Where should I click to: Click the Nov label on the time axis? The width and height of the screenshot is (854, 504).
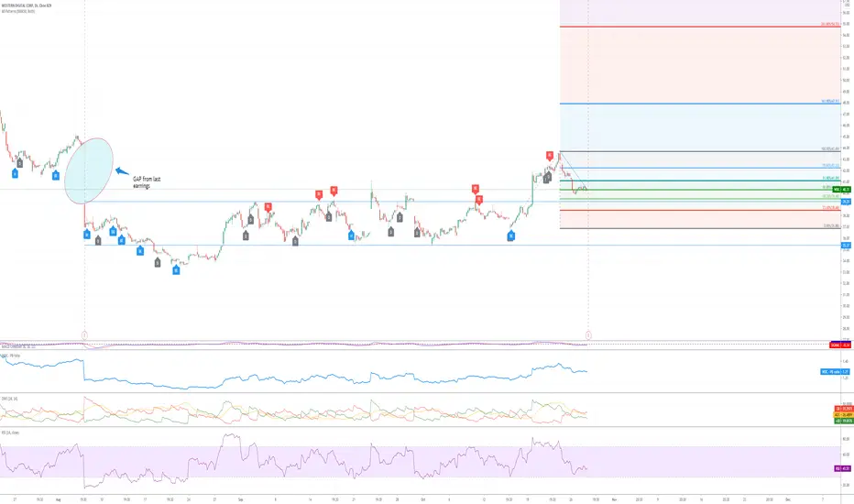pos(614,499)
